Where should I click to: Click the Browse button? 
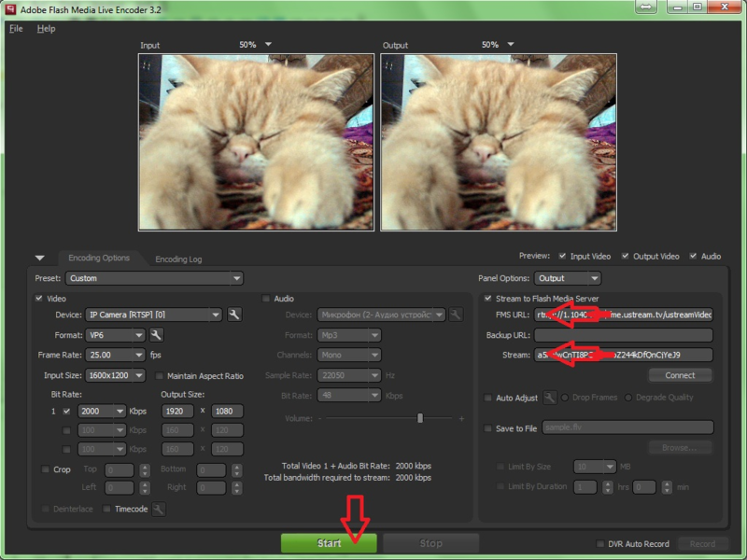point(680,448)
